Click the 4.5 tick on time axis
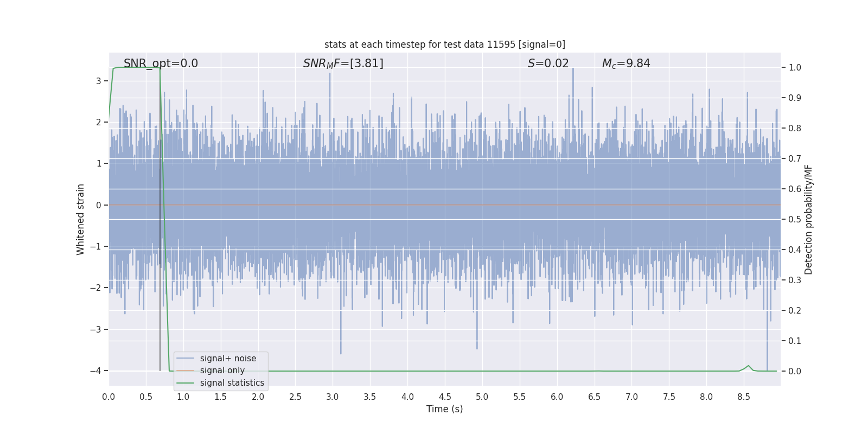 point(445,397)
